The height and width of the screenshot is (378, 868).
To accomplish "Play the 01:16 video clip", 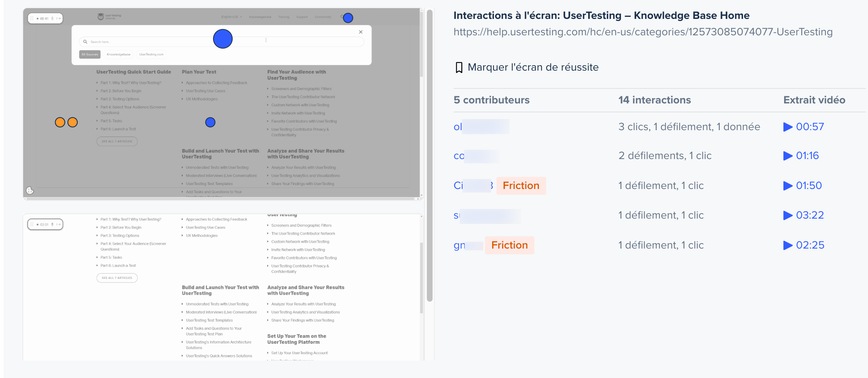I will [801, 156].
